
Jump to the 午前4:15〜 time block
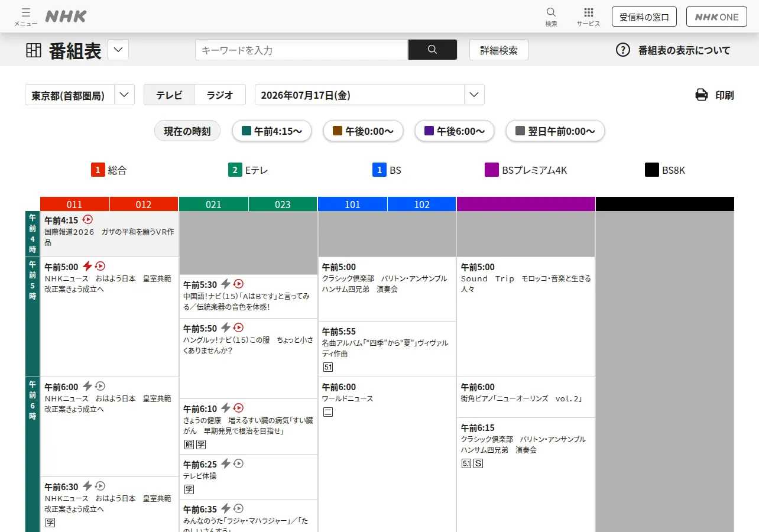tap(273, 131)
